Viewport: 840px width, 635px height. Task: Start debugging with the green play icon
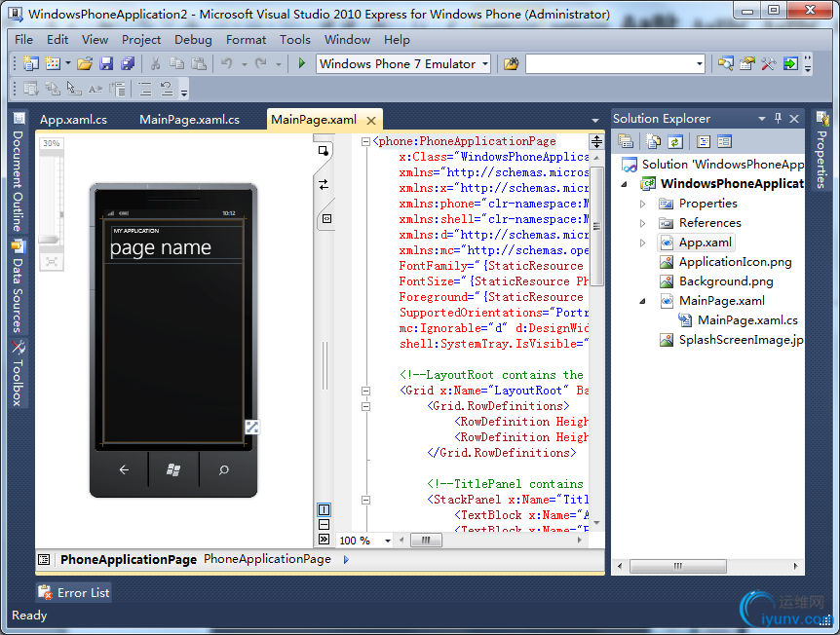[x=302, y=63]
